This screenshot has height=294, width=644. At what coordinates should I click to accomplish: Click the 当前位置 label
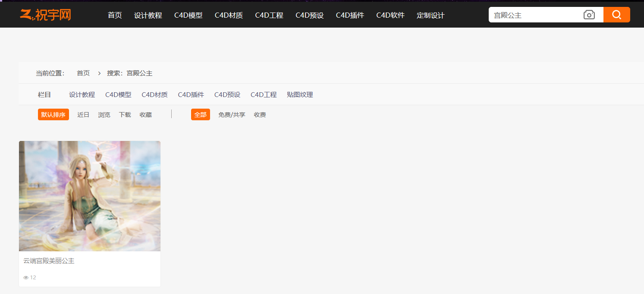tap(50, 73)
